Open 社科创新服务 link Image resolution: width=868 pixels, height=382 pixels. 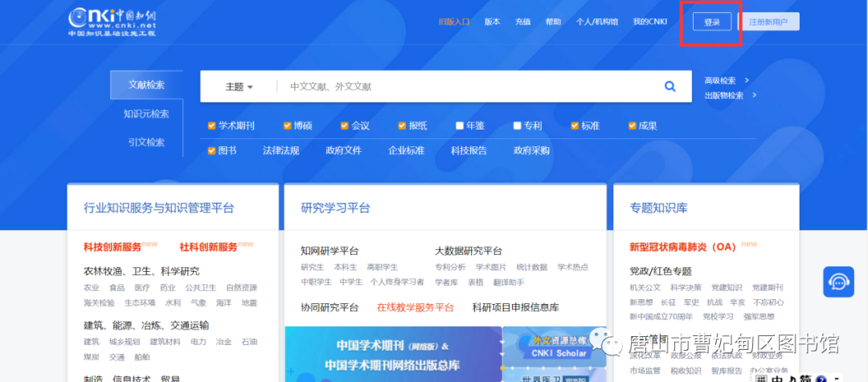click(x=209, y=247)
